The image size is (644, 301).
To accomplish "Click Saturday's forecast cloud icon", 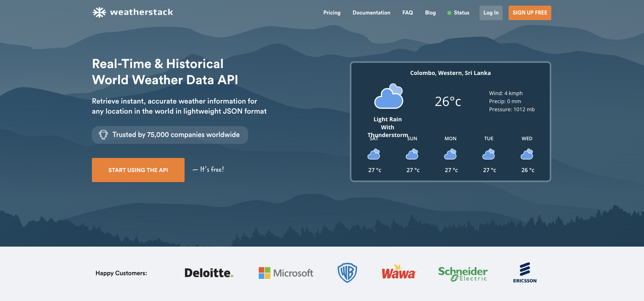I will 374,154.
